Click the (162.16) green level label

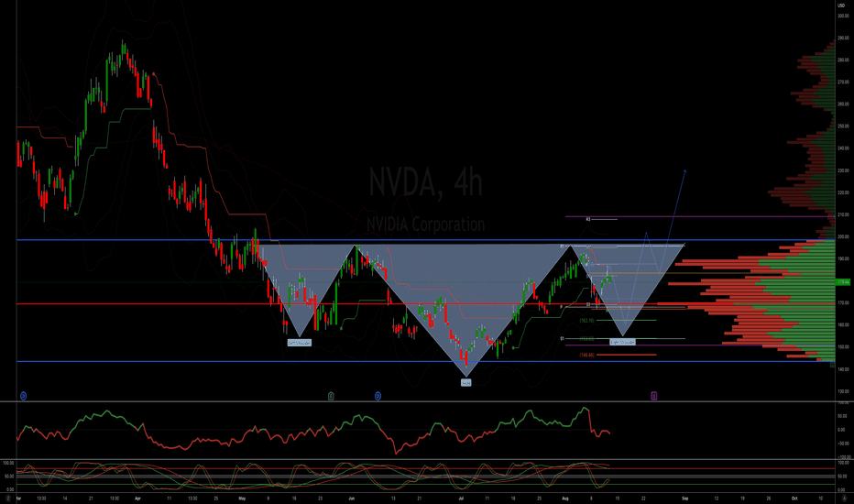pos(586,321)
